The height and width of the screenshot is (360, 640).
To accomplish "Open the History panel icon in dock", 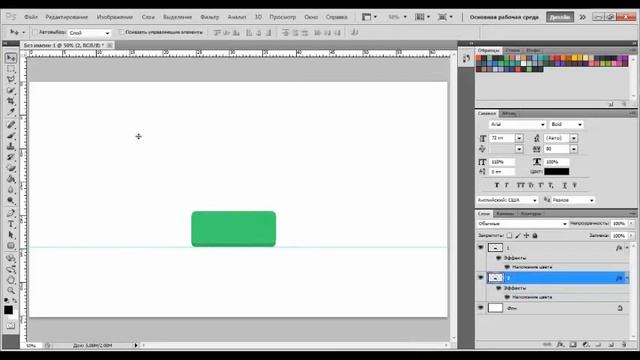I will coord(466,59).
